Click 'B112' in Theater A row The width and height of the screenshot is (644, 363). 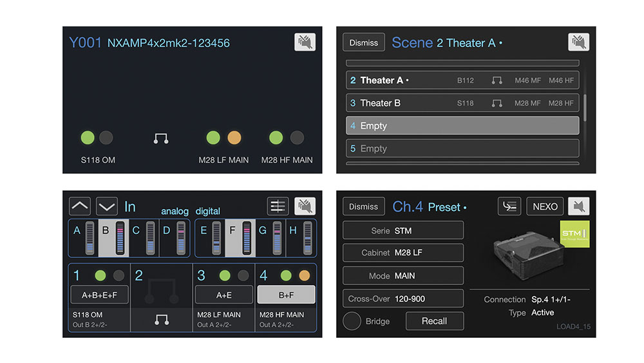[x=466, y=81]
